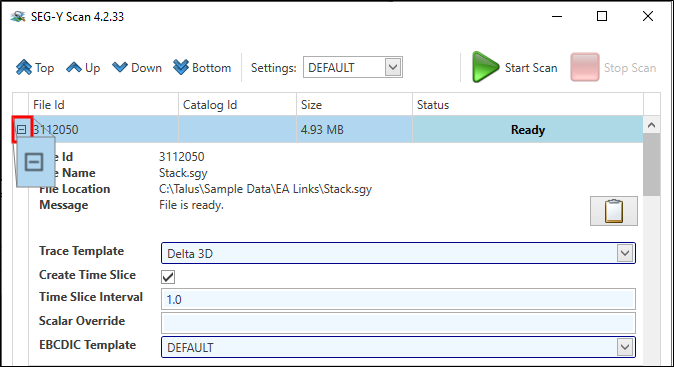Image resolution: width=674 pixels, height=367 pixels.
Task: Close the SEG-Y Scan window
Action: point(648,16)
